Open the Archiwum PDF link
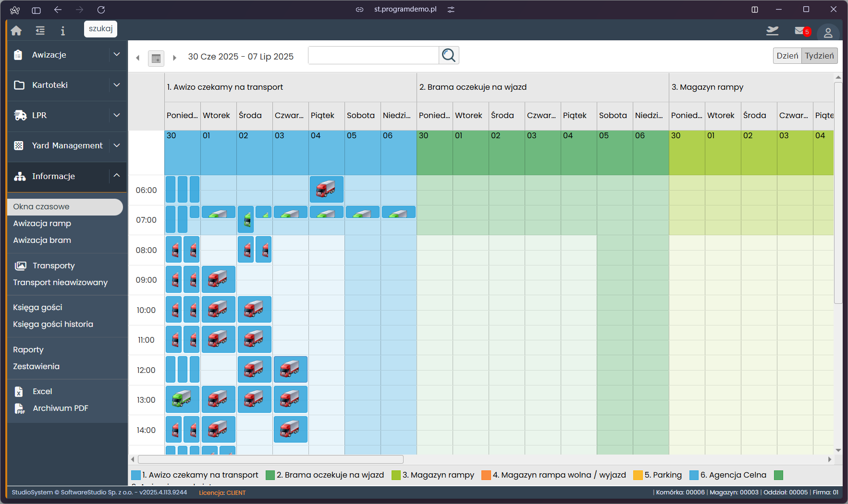The image size is (848, 504). pyautogui.click(x=60, y=408)
